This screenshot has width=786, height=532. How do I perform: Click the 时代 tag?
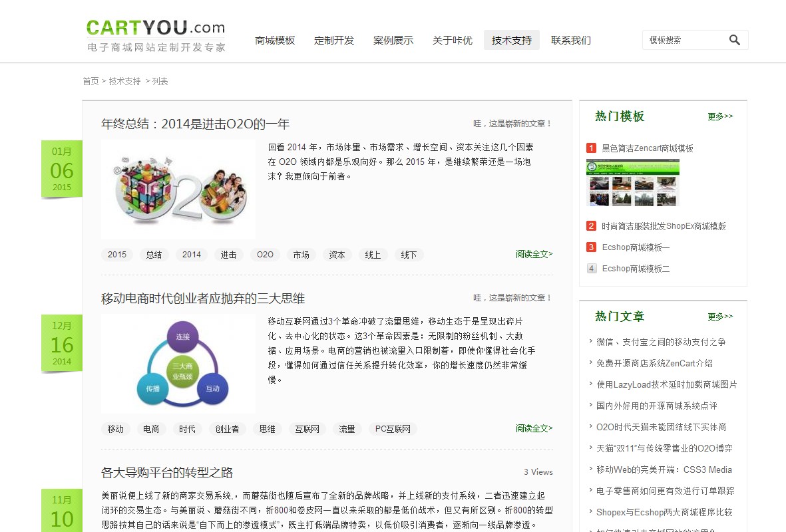pos(187,429)
